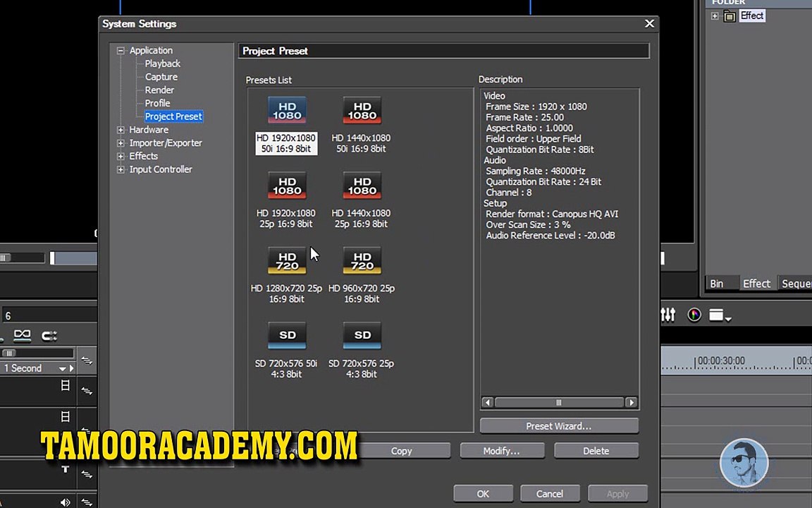Click the description horizontal scrollbar thumb

[x=559, y=403]
